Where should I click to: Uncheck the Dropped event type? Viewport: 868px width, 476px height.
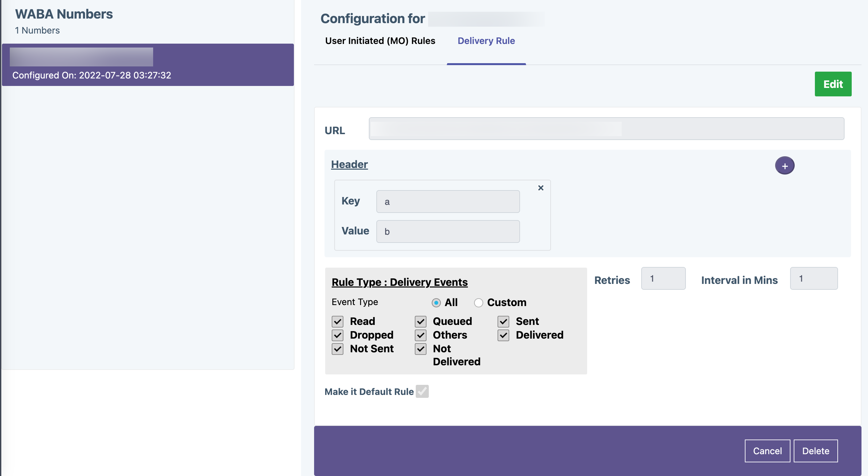[337, 335]
